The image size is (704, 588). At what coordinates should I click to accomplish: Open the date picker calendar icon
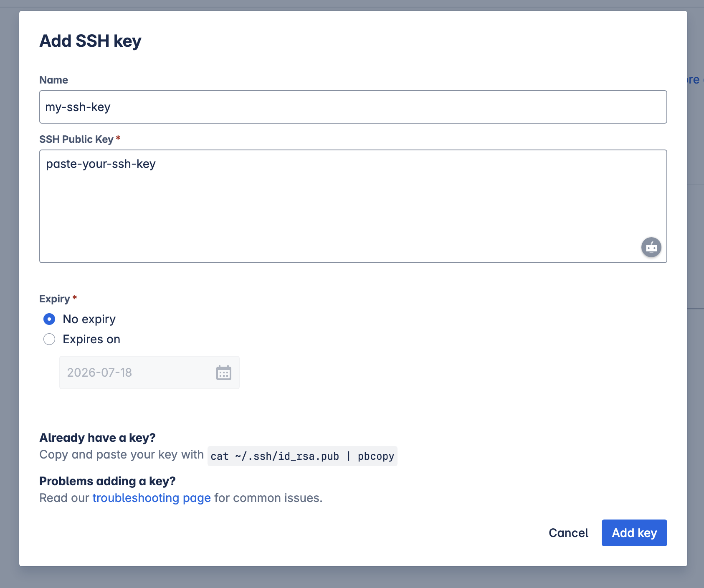224,373
